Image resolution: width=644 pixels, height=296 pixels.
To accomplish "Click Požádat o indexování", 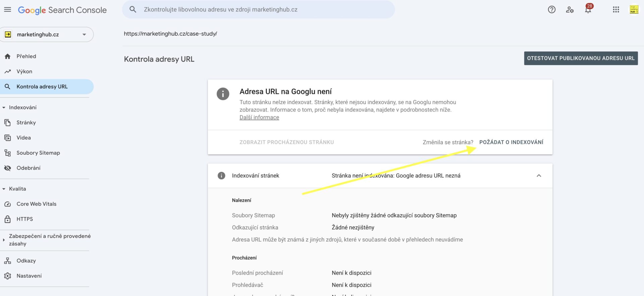I will (x=511, y=142).
